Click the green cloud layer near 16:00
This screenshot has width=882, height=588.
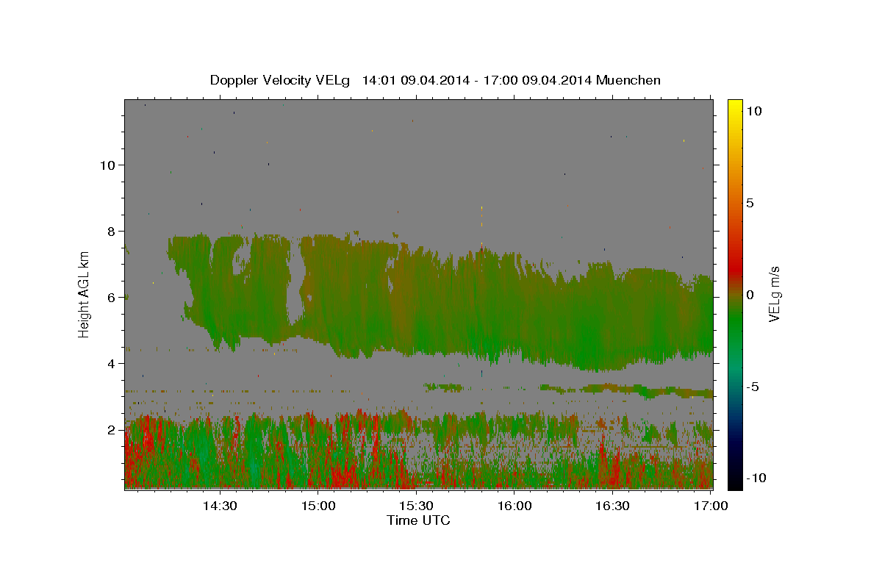pos(514,309)
